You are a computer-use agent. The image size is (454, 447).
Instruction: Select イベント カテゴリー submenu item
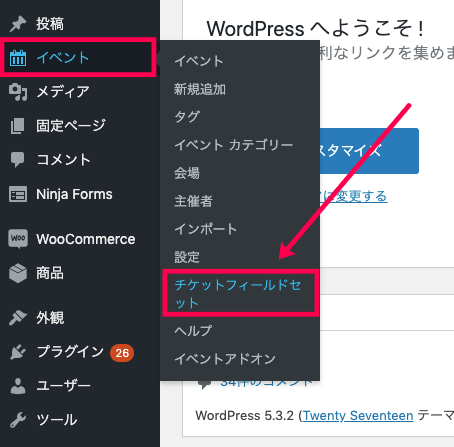click(x=234, y=145)
